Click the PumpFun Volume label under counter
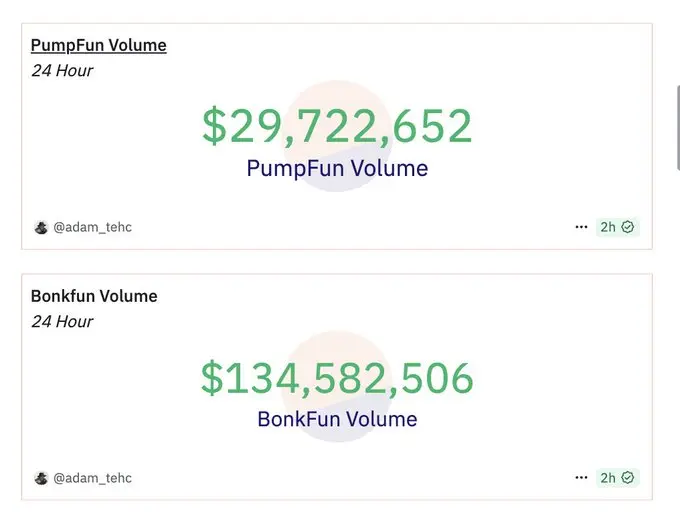 (337, 168)
